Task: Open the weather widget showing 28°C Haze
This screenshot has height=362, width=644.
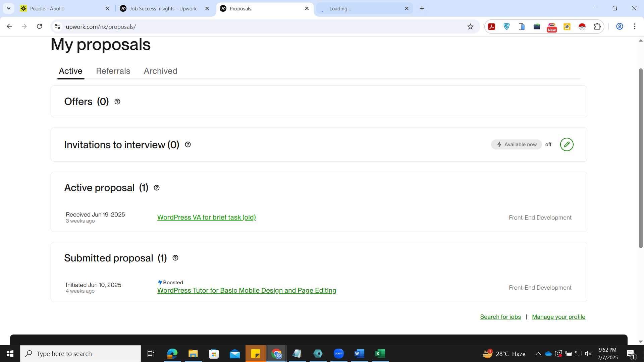Action: tap(504, 354)
